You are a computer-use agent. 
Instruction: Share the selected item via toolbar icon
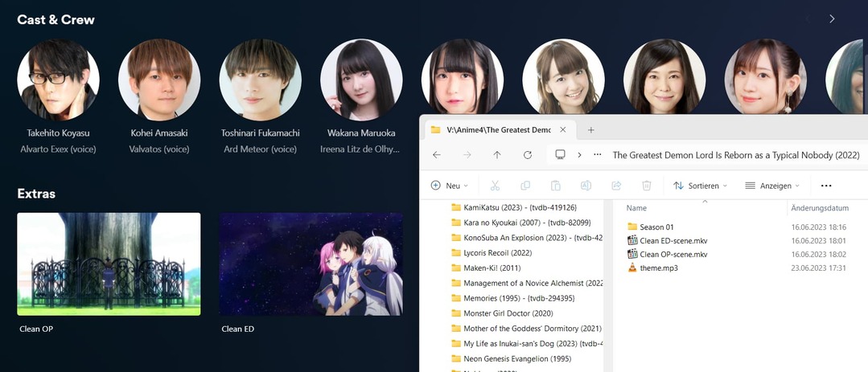click(616, 186)
